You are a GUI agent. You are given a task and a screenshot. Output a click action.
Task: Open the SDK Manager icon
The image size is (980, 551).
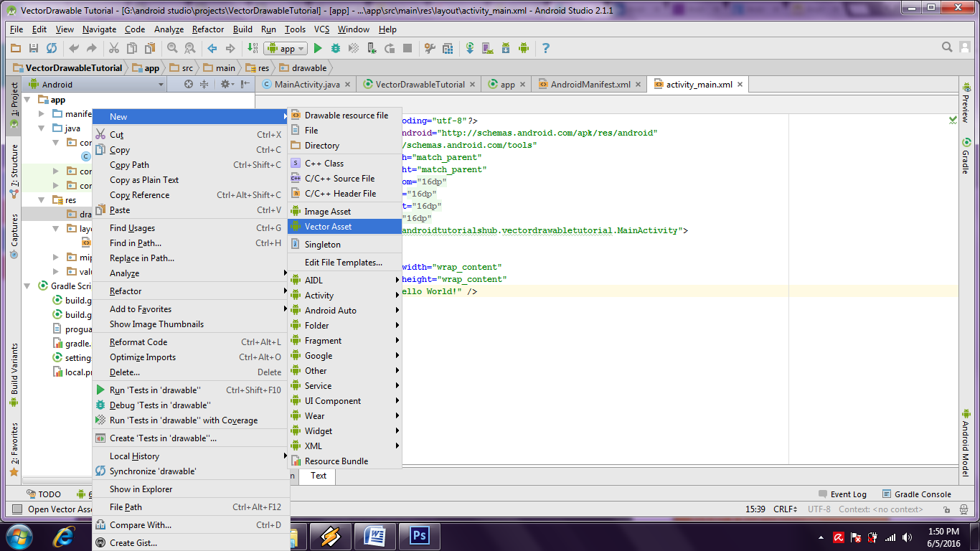(506, 48)
